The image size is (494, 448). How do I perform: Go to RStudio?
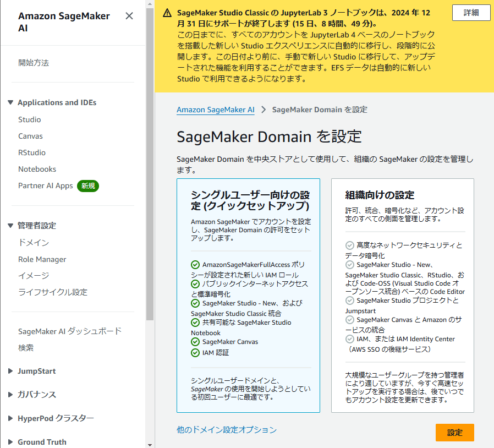click(32, 152)
